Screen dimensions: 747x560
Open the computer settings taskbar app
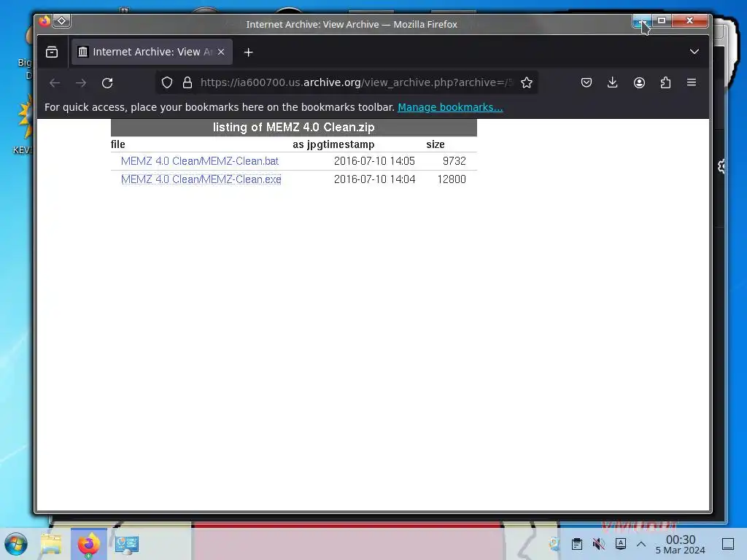(127, 544)
